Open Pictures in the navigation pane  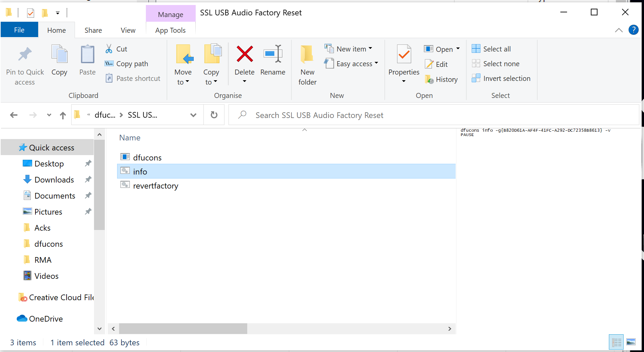(x=48, y=212)
